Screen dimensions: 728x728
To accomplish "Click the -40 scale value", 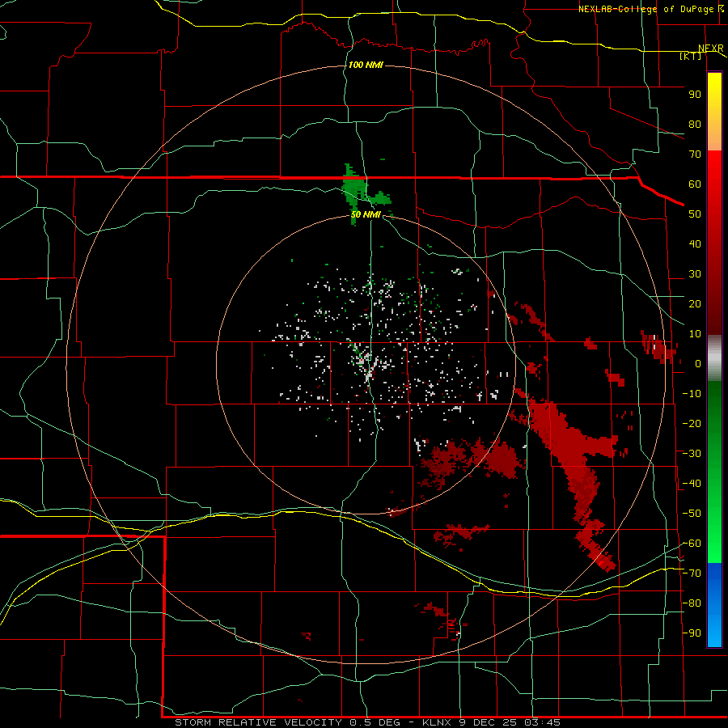I will pos(692,484).
